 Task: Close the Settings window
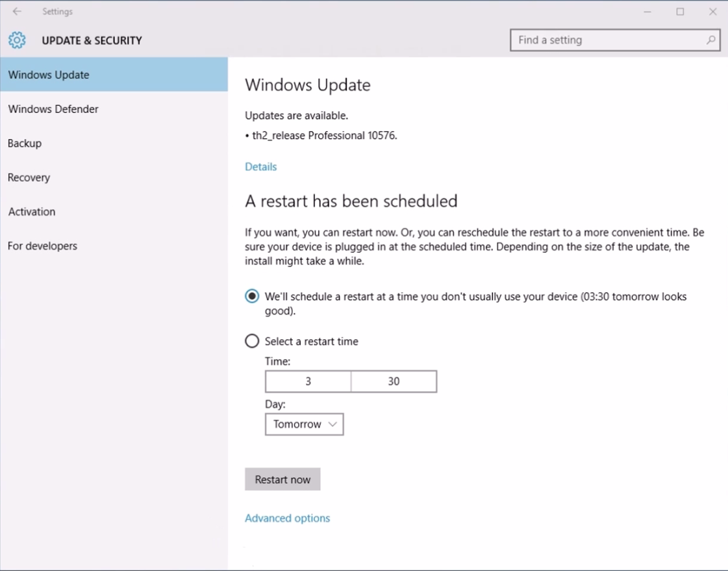tap(712, 12)
